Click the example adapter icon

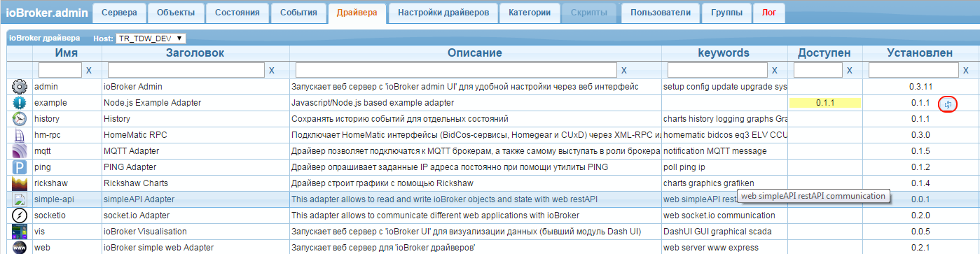20,103
